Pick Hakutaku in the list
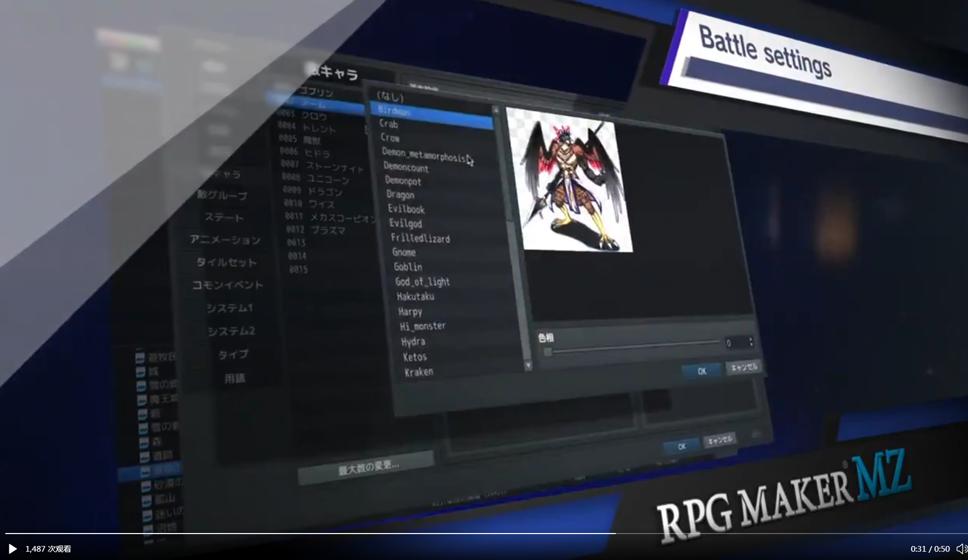Screen dimensions: 968x560 [415, 297]
